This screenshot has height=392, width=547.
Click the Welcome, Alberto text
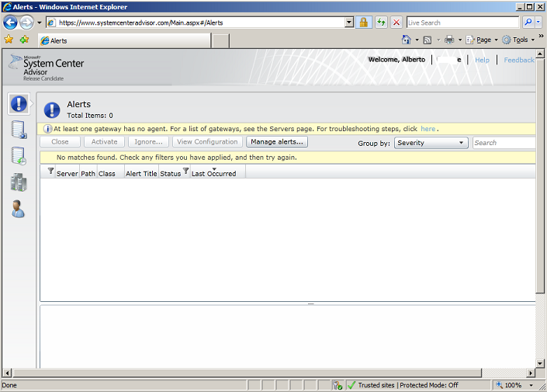(x=396, y=60)
